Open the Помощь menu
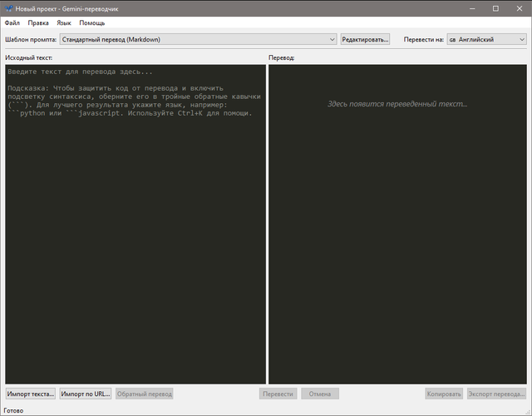 click(x=92, y=22)
